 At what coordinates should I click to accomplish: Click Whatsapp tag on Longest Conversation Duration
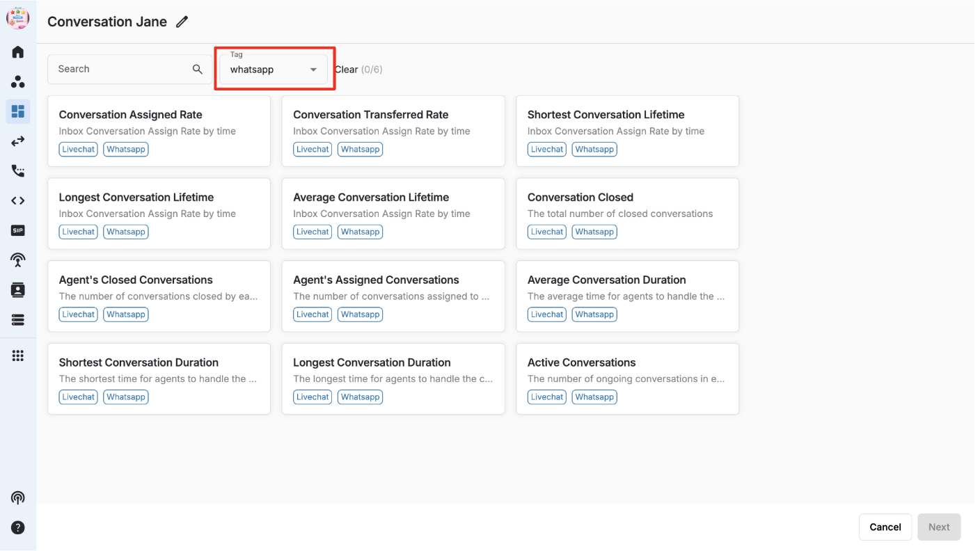pos(361,397)
